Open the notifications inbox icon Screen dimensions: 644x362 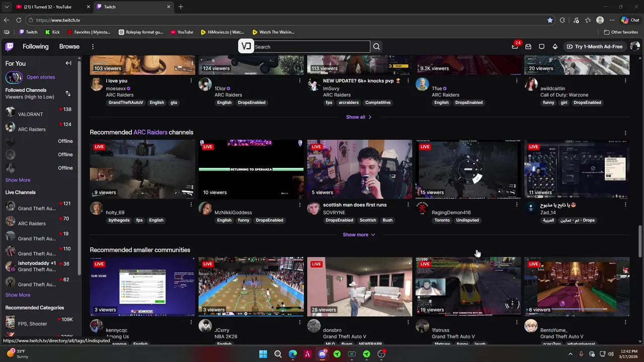click(x=541, y=47)
